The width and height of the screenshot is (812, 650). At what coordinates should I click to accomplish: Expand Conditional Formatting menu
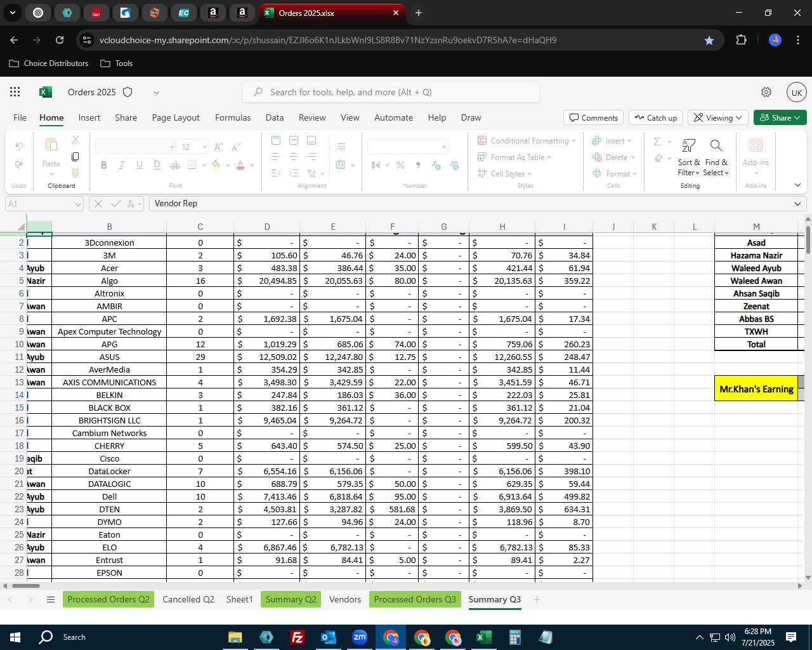tap(573, 141)
